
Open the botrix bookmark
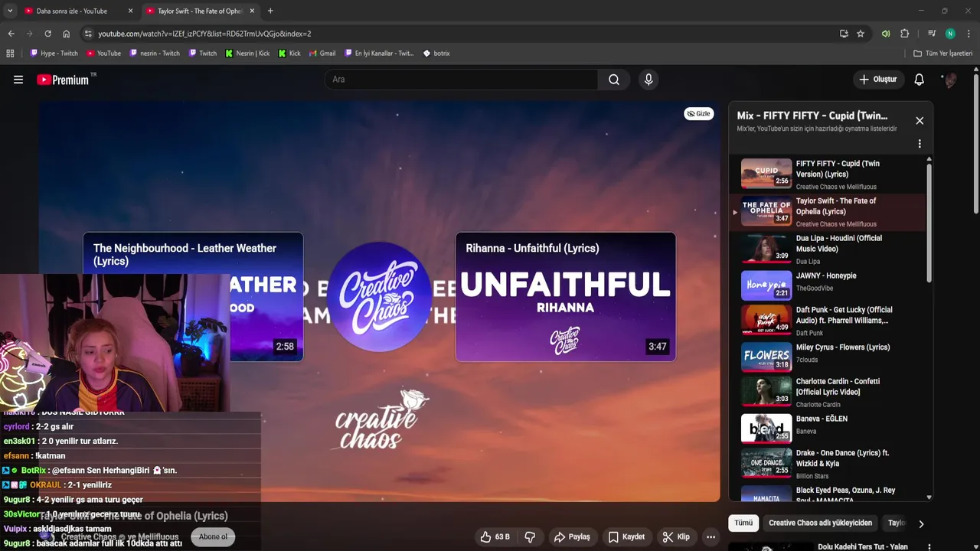pyautogui.click(x=436, y=54)
